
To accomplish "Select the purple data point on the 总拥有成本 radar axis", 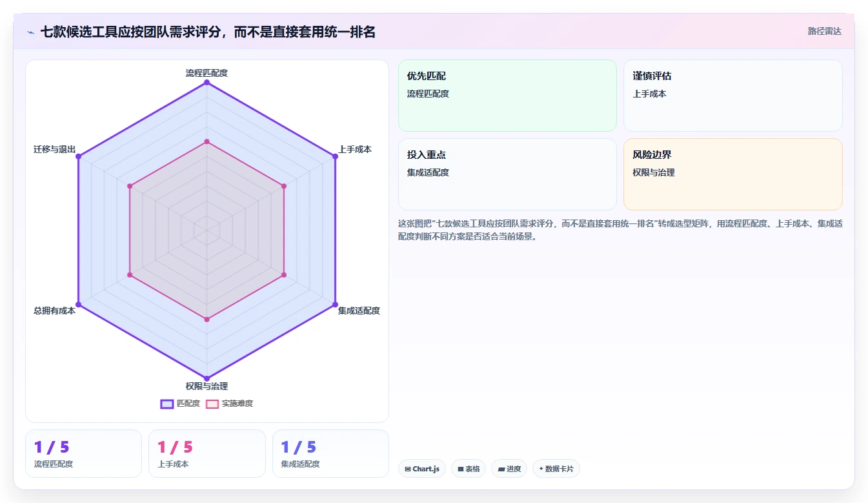I will (78, 304).
